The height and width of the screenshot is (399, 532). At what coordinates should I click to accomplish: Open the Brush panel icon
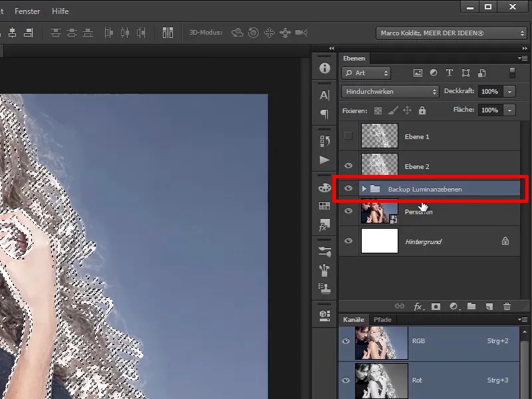325,270
